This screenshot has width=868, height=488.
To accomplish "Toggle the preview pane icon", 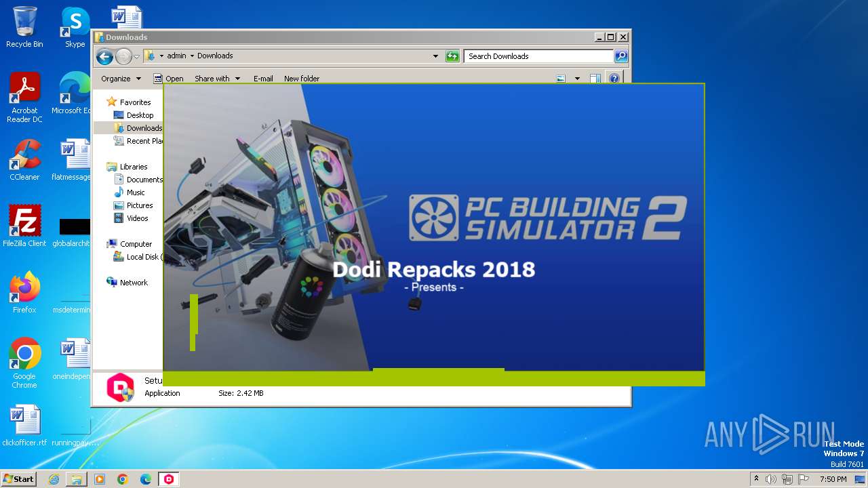I will point(595,79).
